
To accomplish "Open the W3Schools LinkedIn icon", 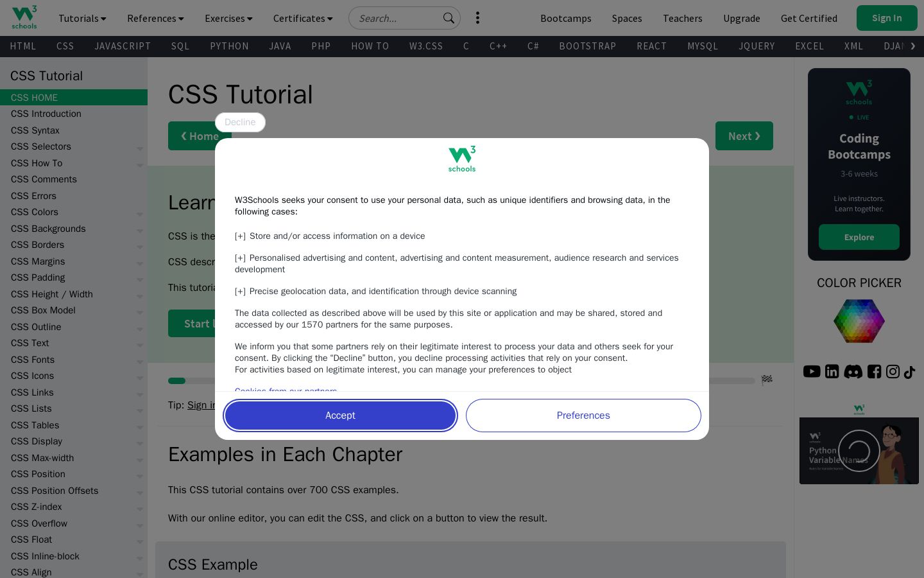I will click(x=832, y=371).
